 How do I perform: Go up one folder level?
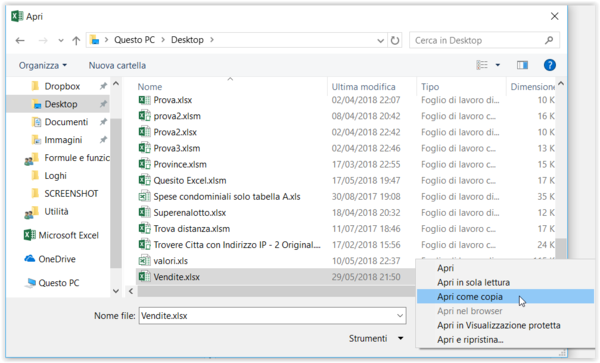click(x=76, y=40)
